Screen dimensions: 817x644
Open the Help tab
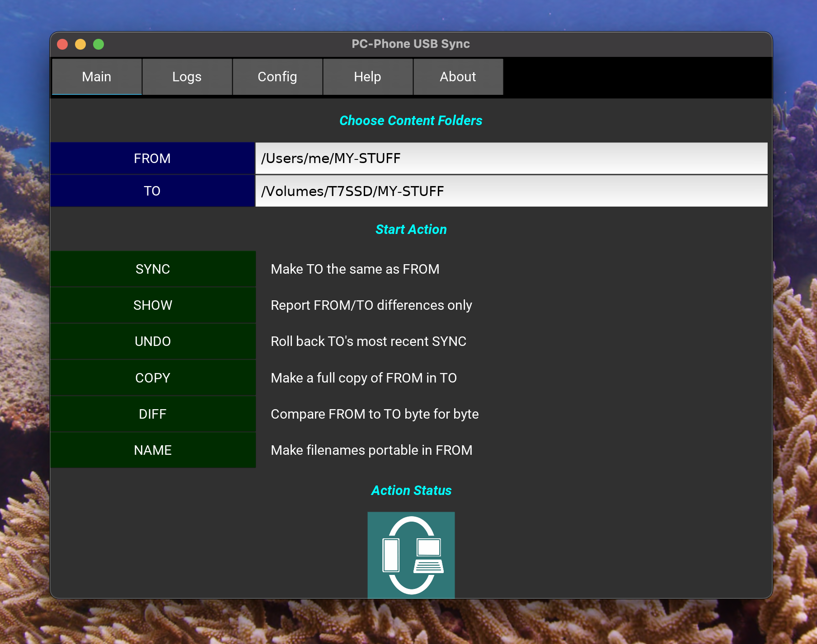tap(367, 77)
